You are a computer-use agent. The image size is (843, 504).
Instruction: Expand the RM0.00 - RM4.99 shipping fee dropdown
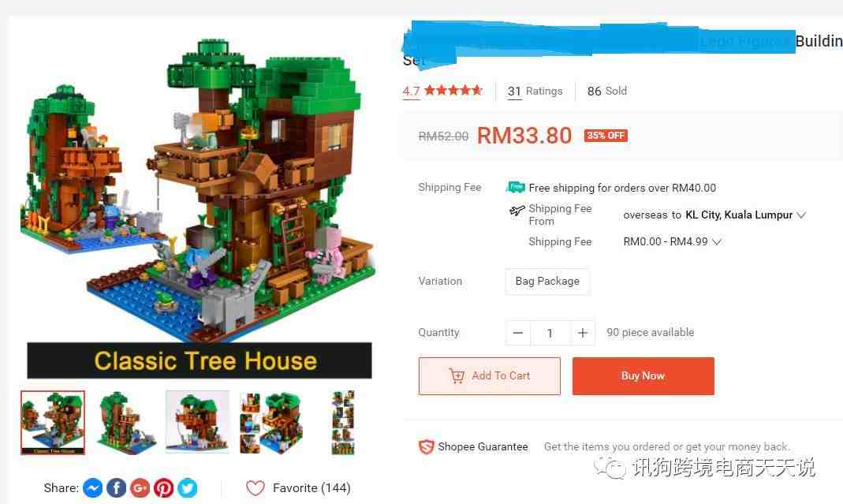(x=672, y=241)
